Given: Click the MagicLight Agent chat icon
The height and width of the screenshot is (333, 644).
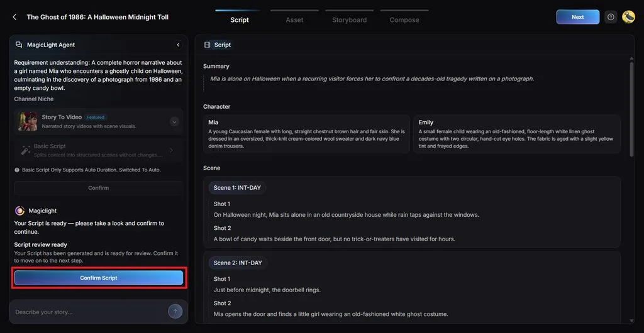Looking at the screenshot, I should tap(18, 45).
